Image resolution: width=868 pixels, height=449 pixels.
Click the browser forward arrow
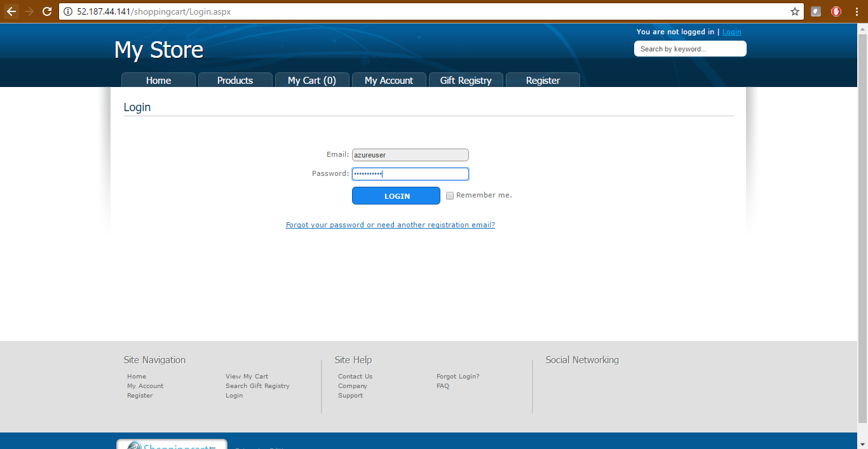29,11
